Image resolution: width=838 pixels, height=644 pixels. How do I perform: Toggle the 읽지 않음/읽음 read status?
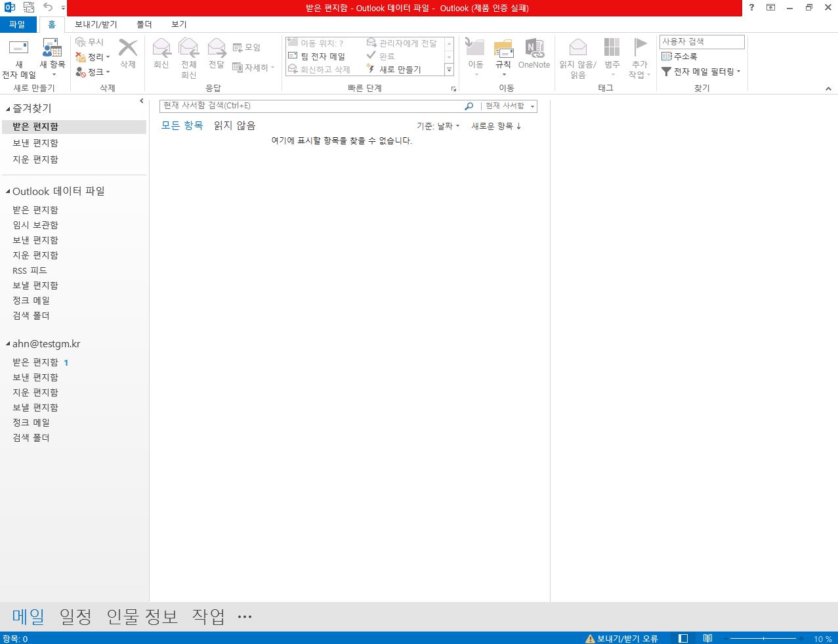(577, 49)
